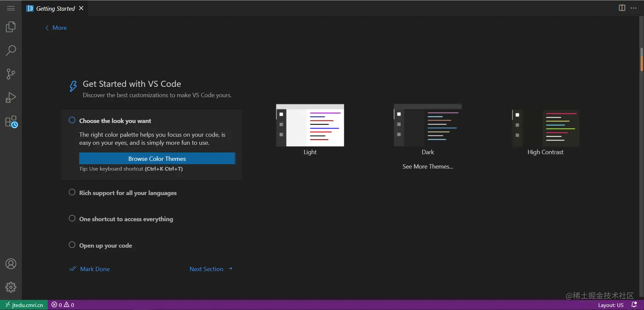The width and height of the screenshot is (644, 310).
Task: Go back via the More link
Action: coord(56,28)
